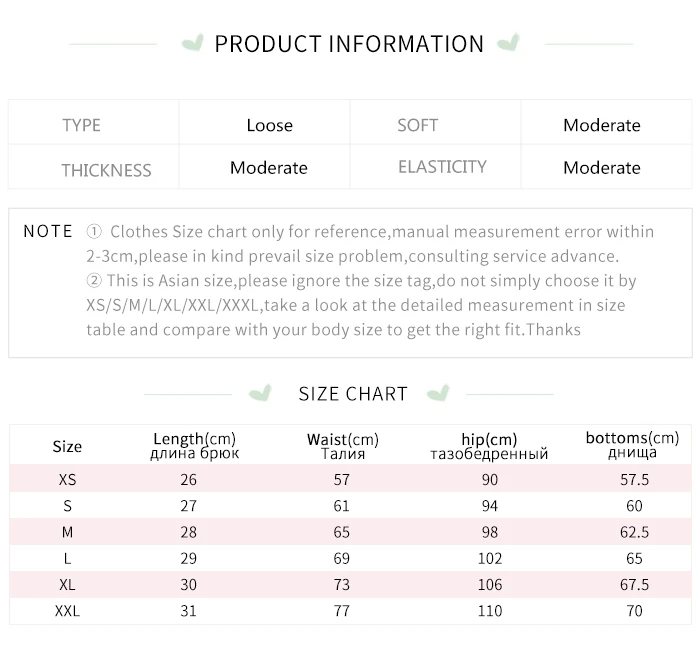This screenshot has width=700, height=653.
Task: Select the XS size row label
Action: (x=67, y=479)
